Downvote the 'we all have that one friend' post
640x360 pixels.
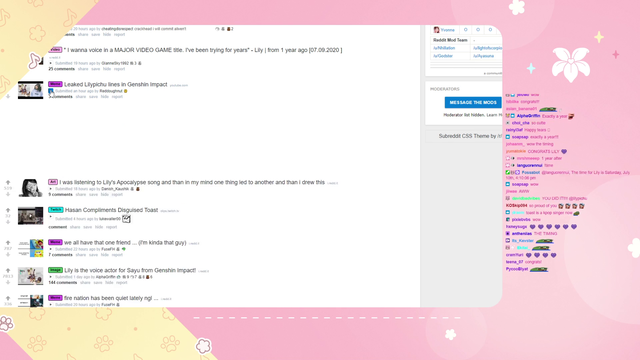pos(8,255)
